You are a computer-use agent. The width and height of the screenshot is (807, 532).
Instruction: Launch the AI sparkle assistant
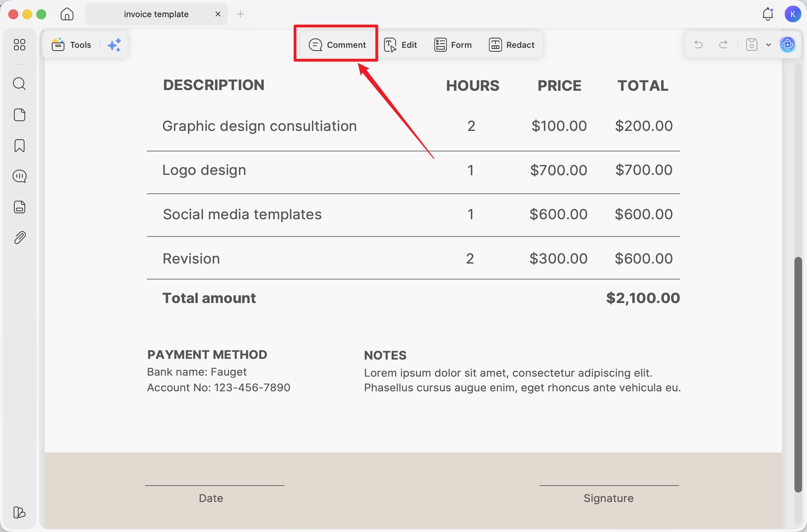coord(114,45)
